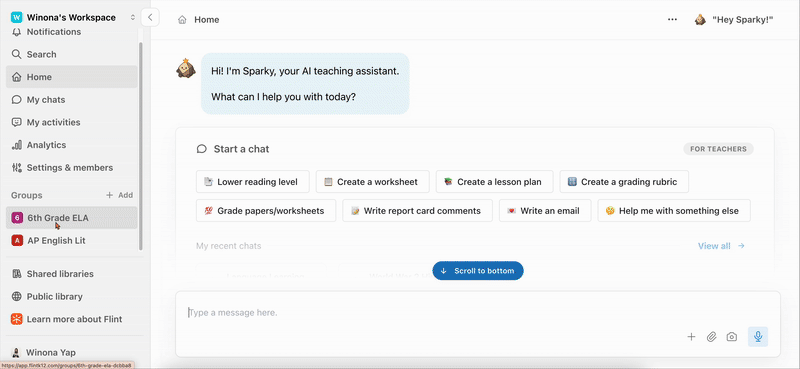Click the 6th Grade ELA group badge
This screenshot has width=800, height=369.
coord(17,218)
